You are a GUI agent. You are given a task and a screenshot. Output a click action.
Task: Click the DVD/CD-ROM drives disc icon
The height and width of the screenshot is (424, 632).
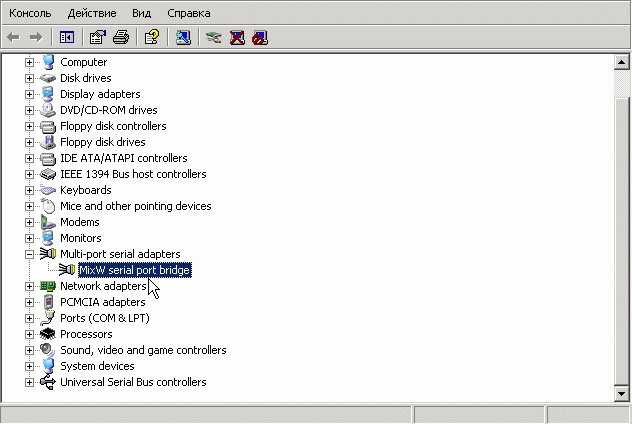(48, 110)
